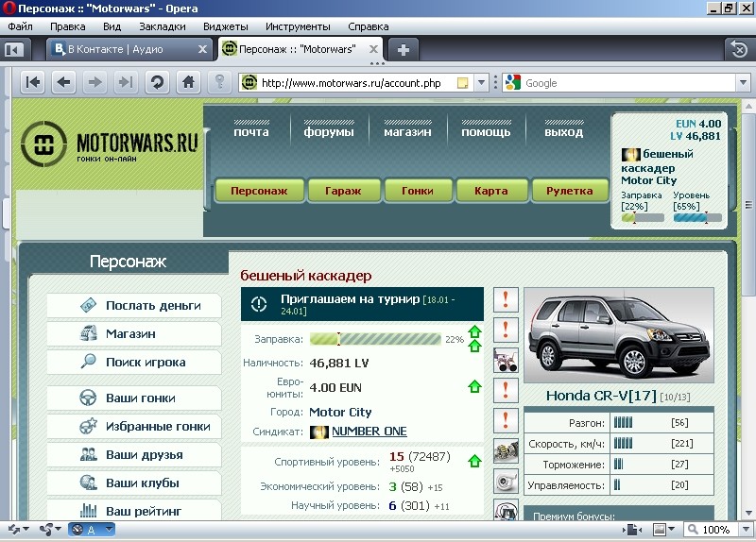Viewport: 756px width, 542px height.
Task: Click the Honda CR-V car image
Action: (619, 335)
